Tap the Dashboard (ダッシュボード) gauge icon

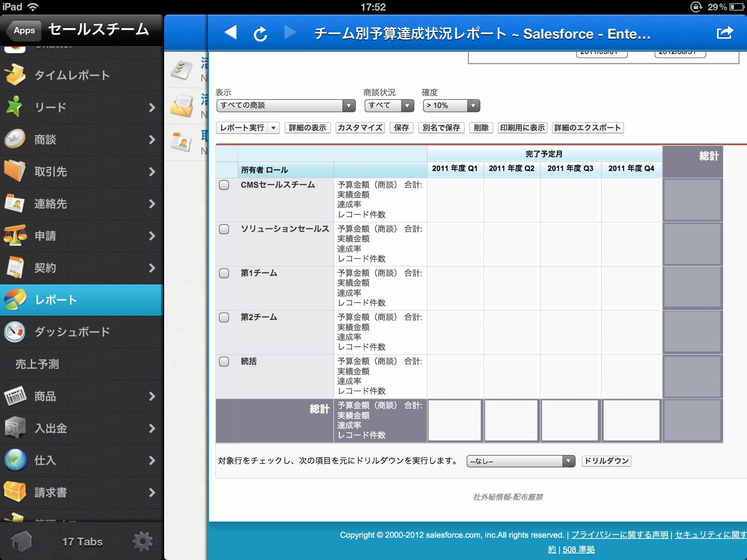click(15, 331)
